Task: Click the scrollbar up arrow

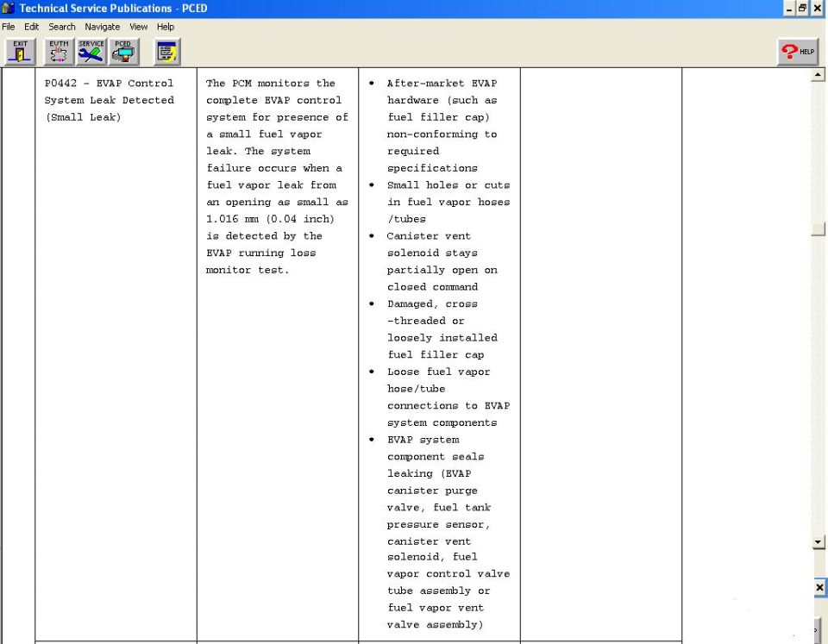Action: pos(818,74)
